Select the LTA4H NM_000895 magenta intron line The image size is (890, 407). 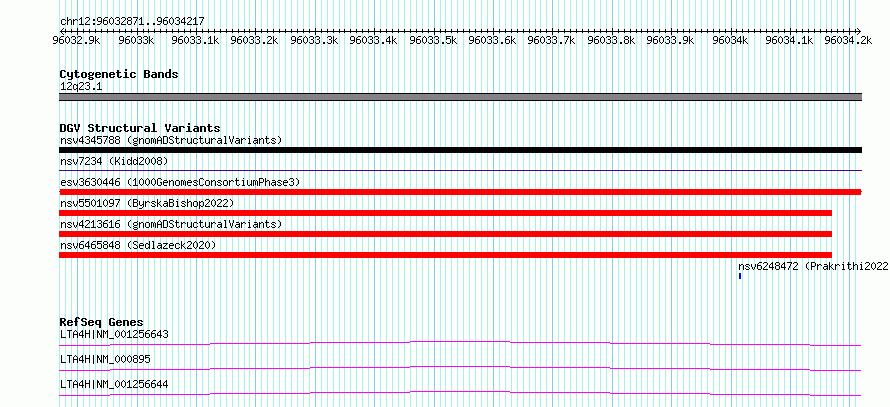(460, 368)
